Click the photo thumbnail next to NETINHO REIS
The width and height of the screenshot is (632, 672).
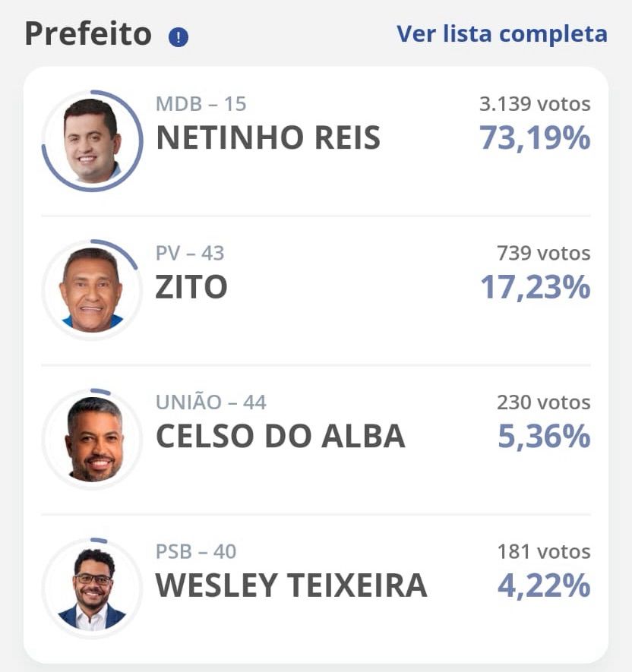[x=92, y=140]
